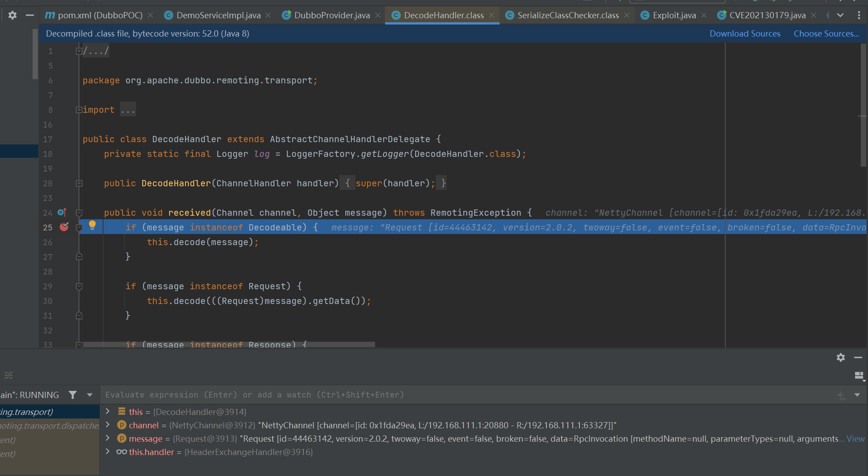
Task: Click the message parameter icon
Action: tap(122, 438)
